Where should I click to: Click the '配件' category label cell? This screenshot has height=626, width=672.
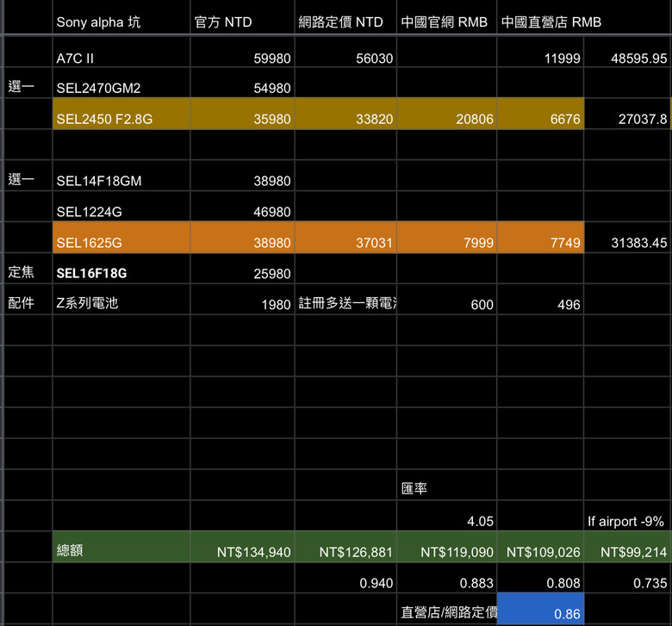click(28, 299)
